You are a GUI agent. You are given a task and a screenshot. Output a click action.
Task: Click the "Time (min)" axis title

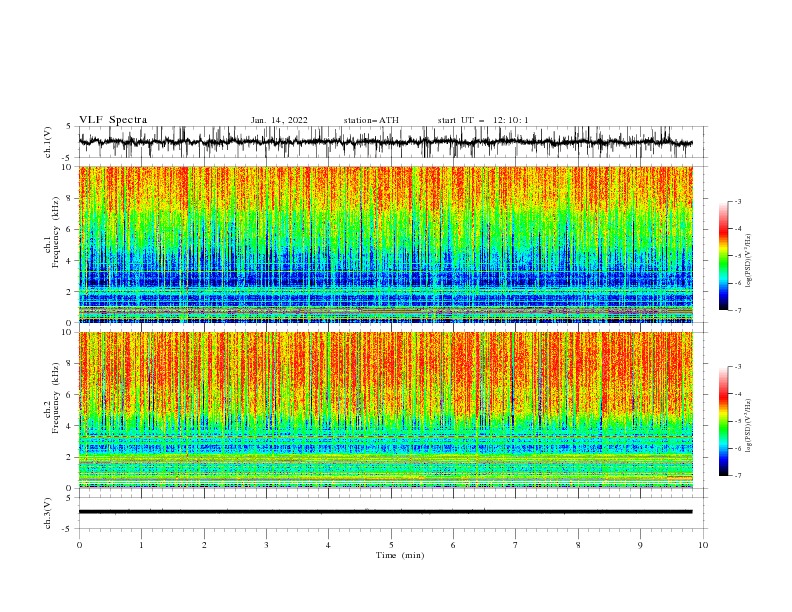400,555
